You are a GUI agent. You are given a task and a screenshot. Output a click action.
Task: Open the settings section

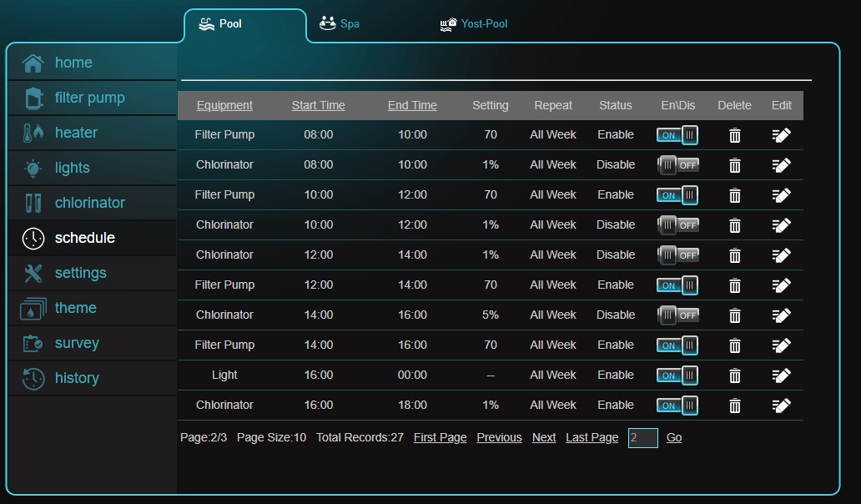pos(92,273)
